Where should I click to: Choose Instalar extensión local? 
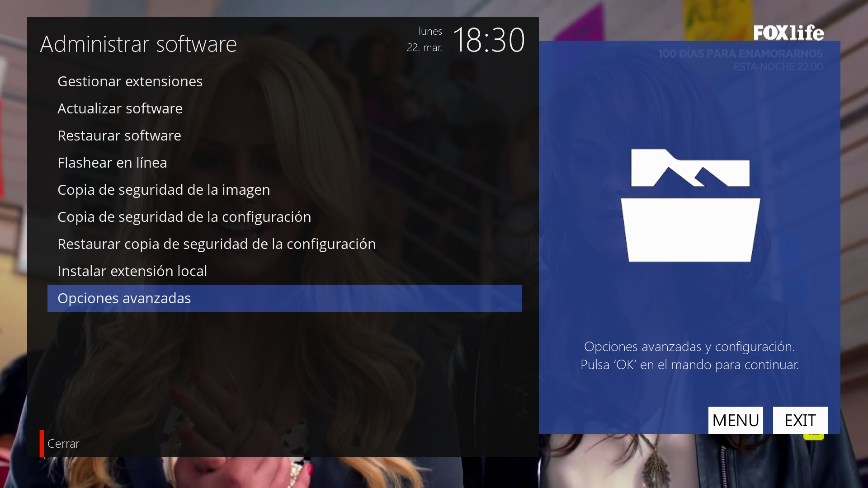click(x=132, y=271)
